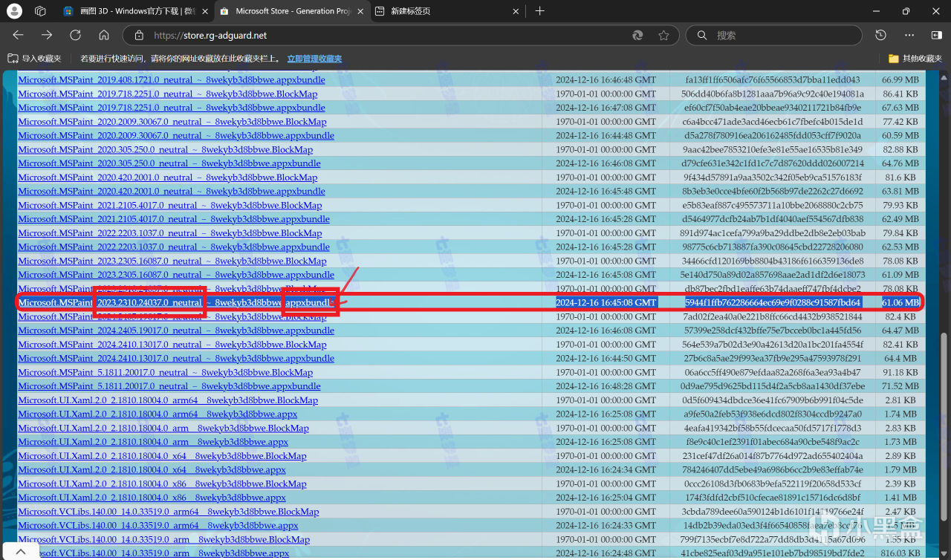Close the 新建标签页 tab
Screen dimensions: 951x560
click(x=516, y=11)
